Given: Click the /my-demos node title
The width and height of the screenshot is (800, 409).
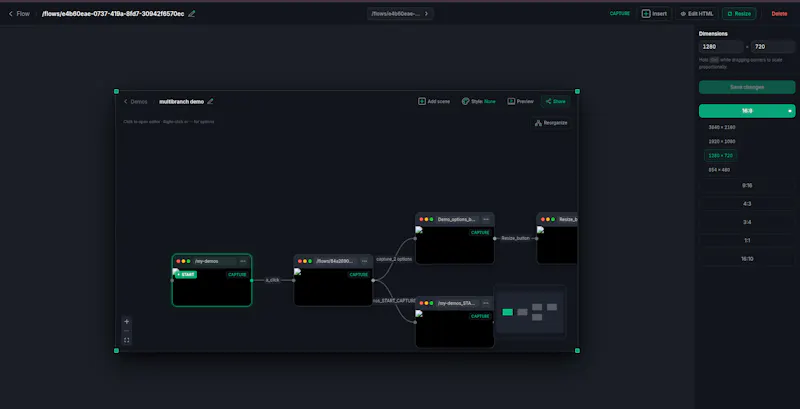Looking at the screenshot, I should click(206, 261).
